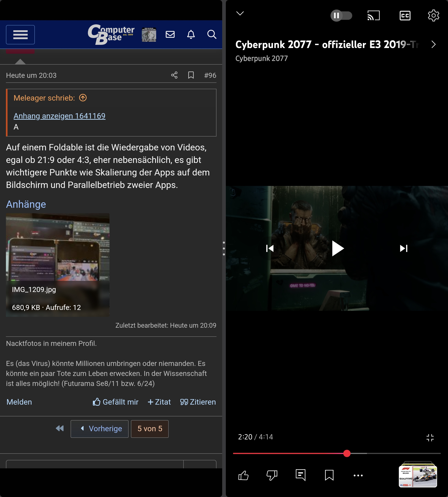This screenshot has height=497, width=448.
Task: Collapse video player with down chevron
Action: pos(240,13)
